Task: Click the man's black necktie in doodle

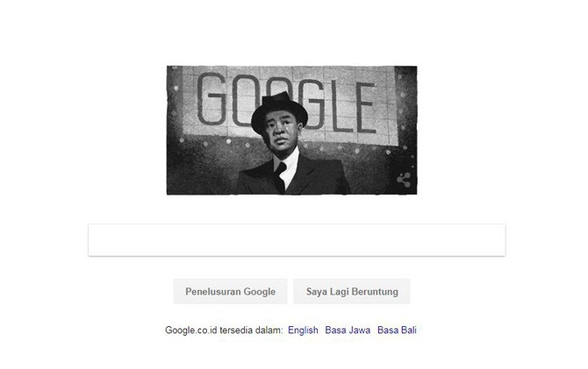Action: click(280, 177)
